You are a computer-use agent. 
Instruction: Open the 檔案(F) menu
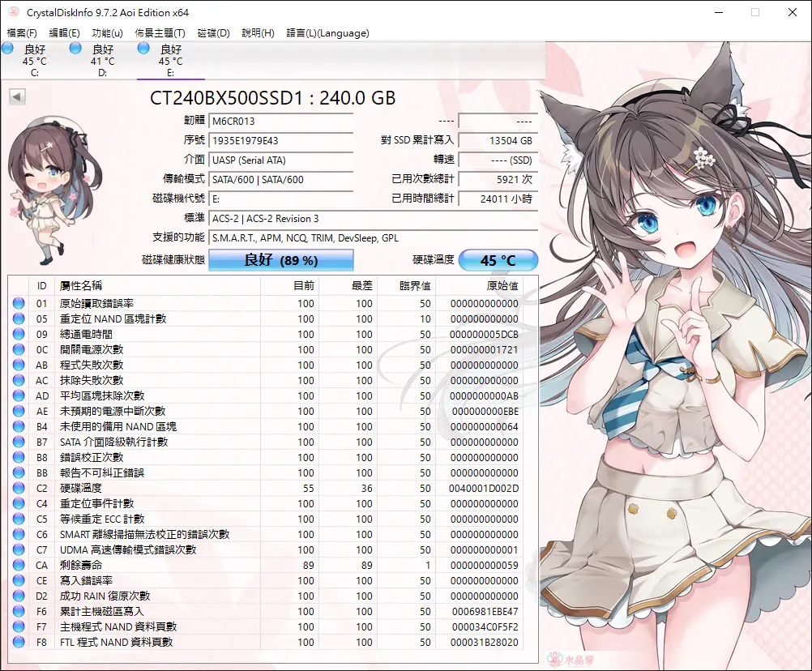pos(22,33)
